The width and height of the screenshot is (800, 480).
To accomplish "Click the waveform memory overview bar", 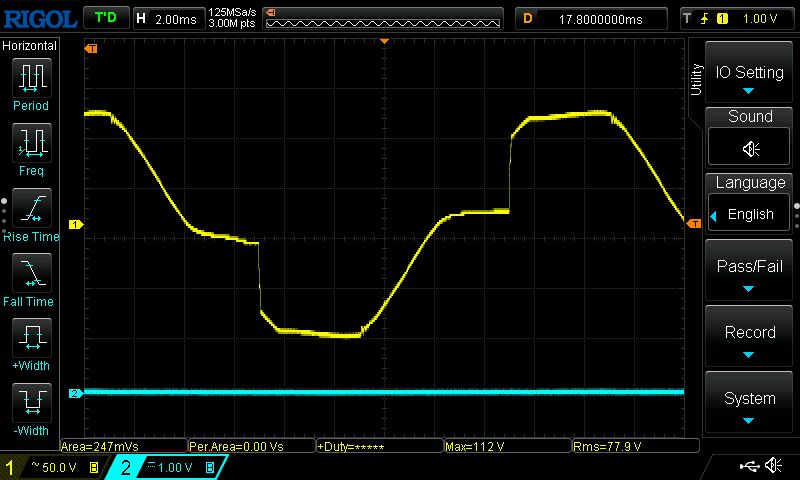I will pyautogui.click(x=383, y=19).
